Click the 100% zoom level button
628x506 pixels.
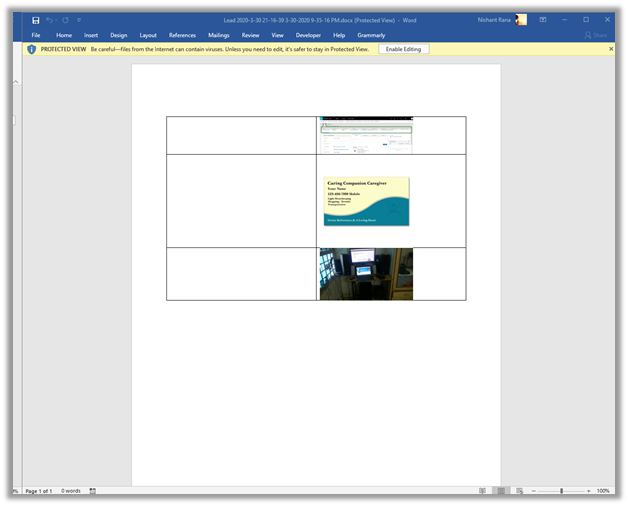(x=603, y=491)
